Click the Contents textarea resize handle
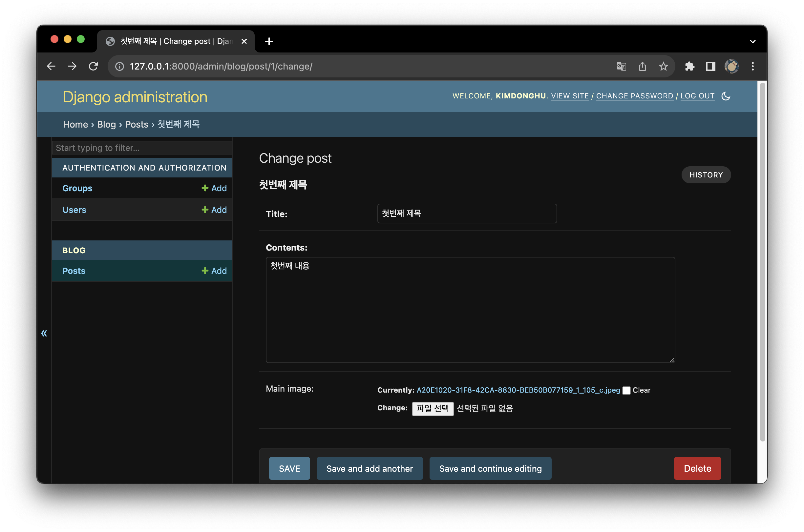 pyautogui.click(x=672, y=360)
